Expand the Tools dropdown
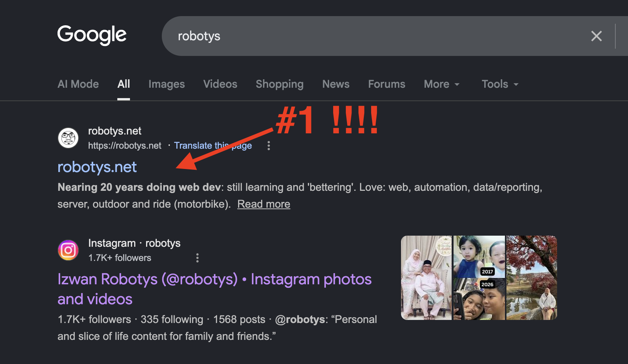 [x=500, y=84]
